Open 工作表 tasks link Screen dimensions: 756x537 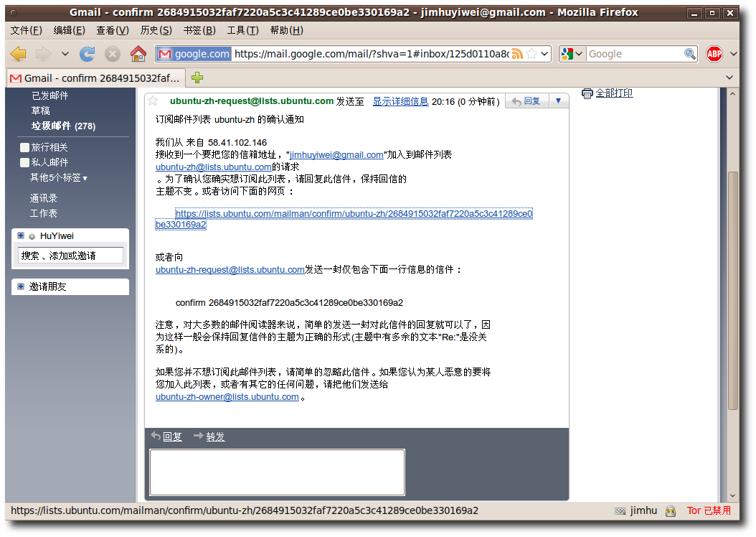[43, 213]
